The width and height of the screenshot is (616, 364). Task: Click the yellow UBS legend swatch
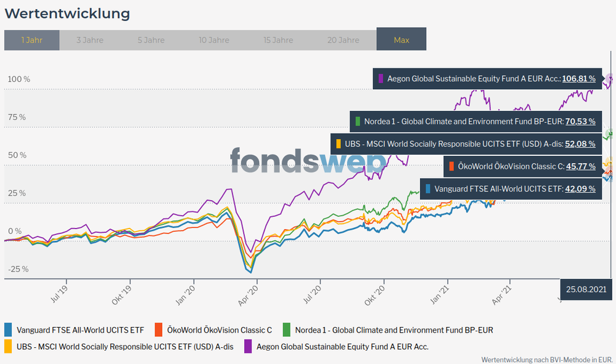tap(8, 346)
